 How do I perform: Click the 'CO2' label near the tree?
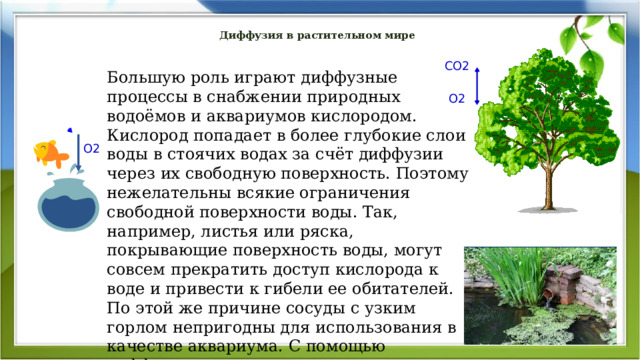pyautogui.click(x=456, y=66)
